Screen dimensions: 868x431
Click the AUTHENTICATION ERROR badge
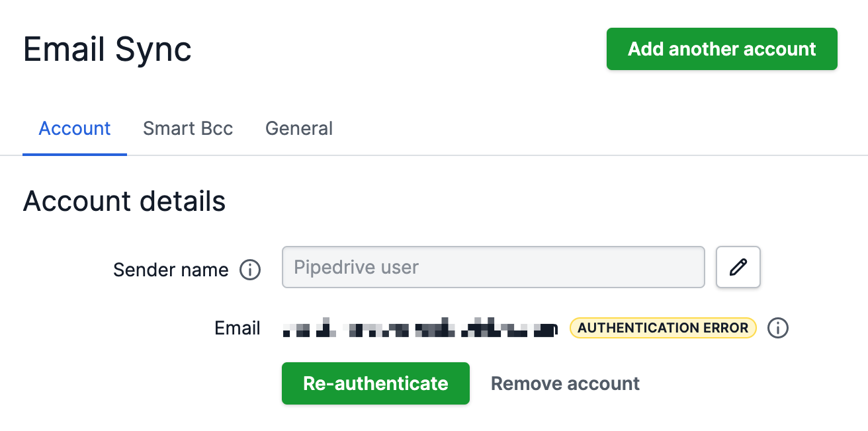[662, 327]
